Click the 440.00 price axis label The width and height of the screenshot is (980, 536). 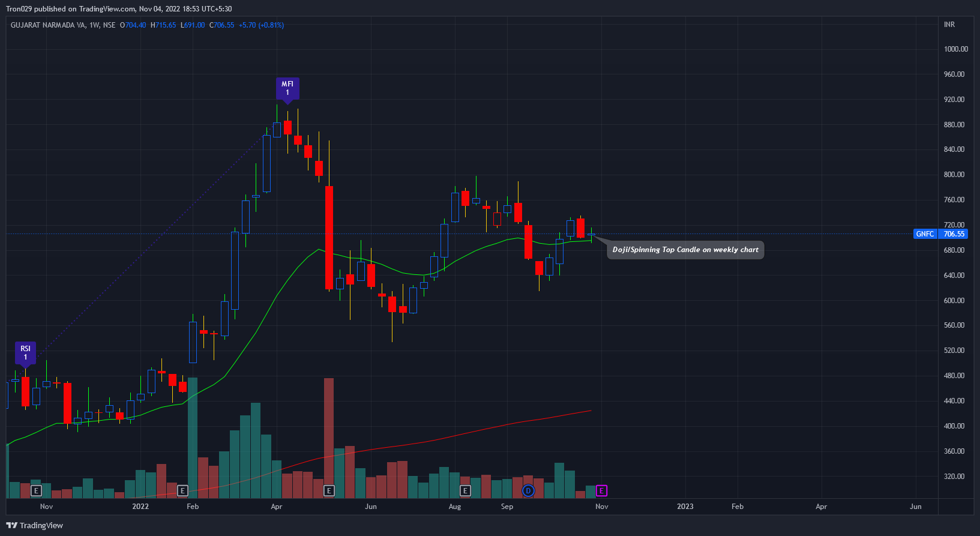pyautogui.click(x=954, y=401)
